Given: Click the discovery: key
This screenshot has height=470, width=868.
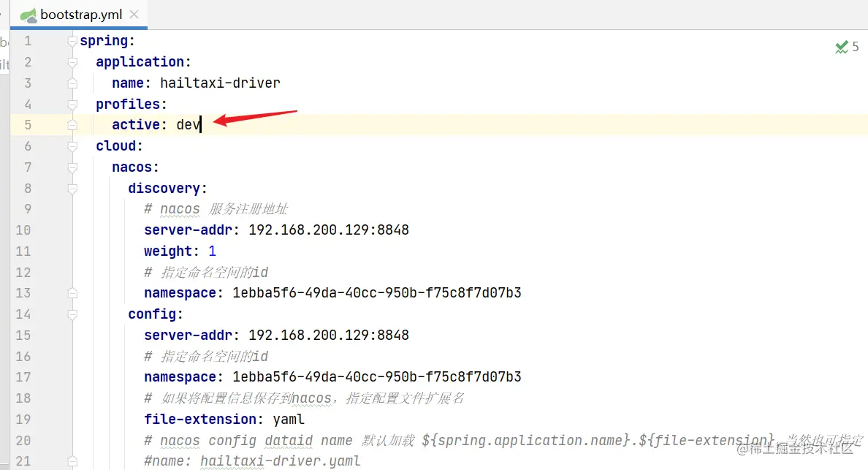Looking at the screenshot, I should tap(168, 189).
